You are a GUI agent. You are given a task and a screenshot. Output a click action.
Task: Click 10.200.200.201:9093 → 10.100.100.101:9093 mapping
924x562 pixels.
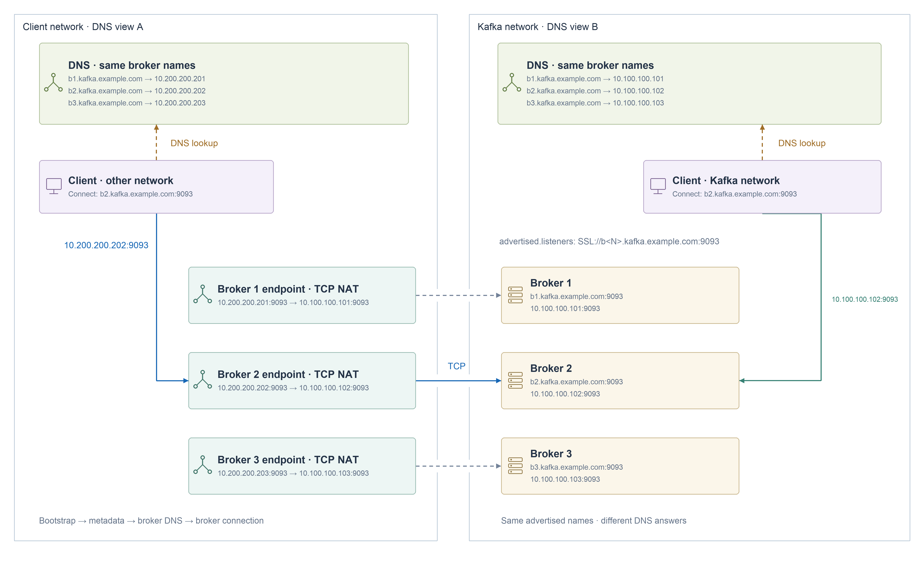click(293, 303)
